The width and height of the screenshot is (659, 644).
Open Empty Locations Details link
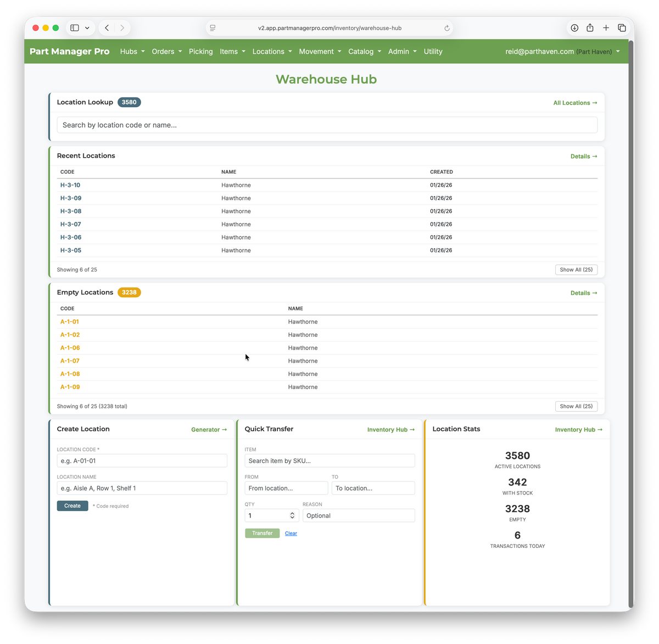(x=584, y=293)
